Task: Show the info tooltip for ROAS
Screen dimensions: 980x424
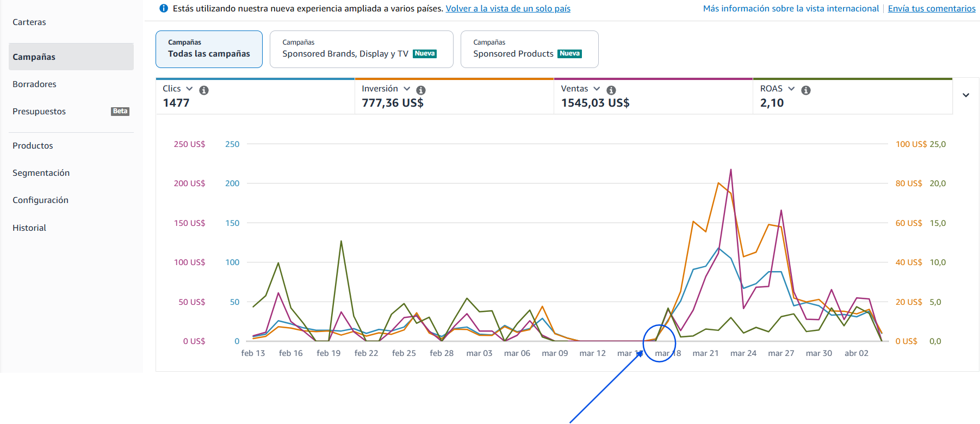Action: click(806, 90)
